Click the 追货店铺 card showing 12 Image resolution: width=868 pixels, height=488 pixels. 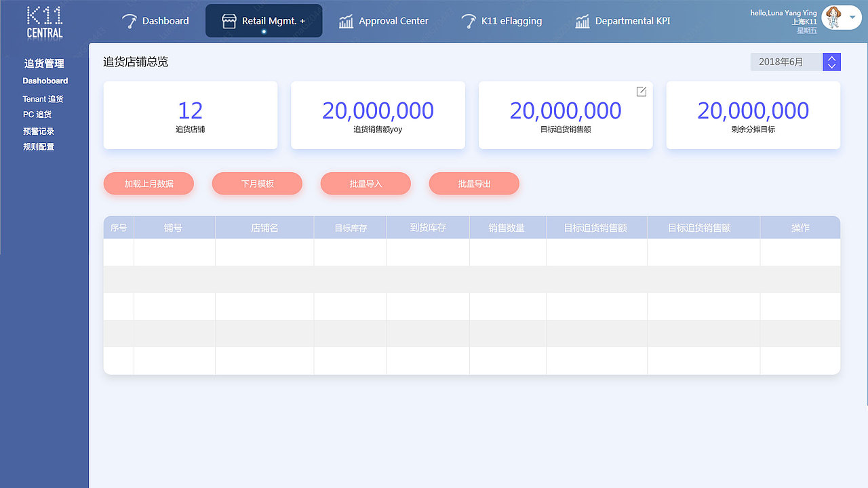point(191,115)
